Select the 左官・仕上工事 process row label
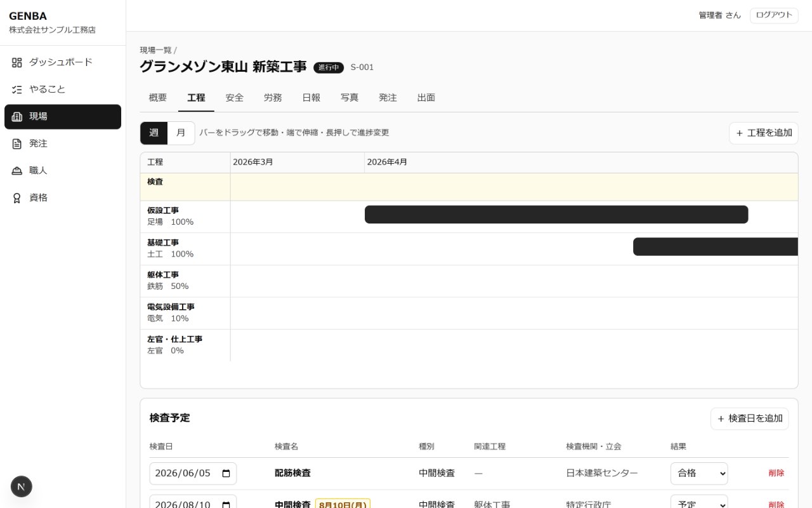812x508 pixels. pos(185,345)
